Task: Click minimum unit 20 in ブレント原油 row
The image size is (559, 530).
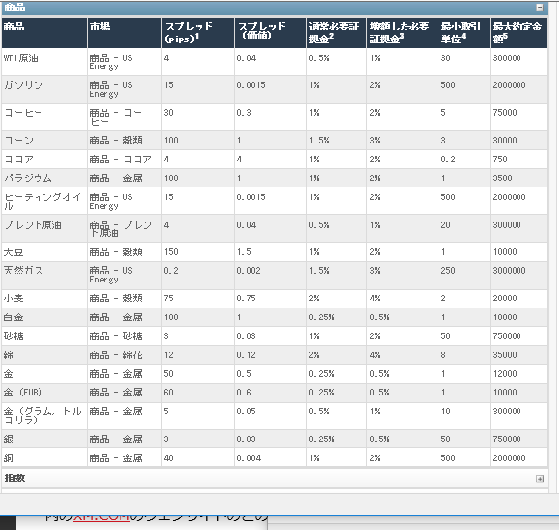Action: tap(445, 225)
